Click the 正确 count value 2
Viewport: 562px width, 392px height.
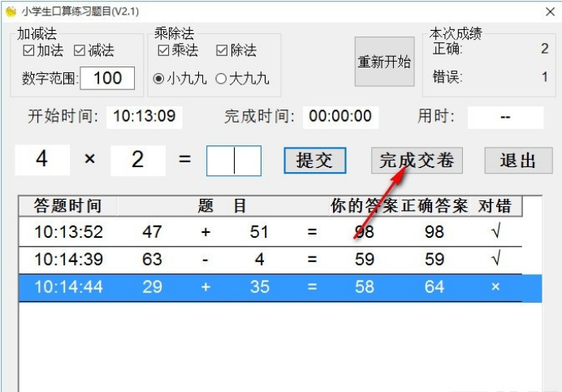click(x=545, y=49)
